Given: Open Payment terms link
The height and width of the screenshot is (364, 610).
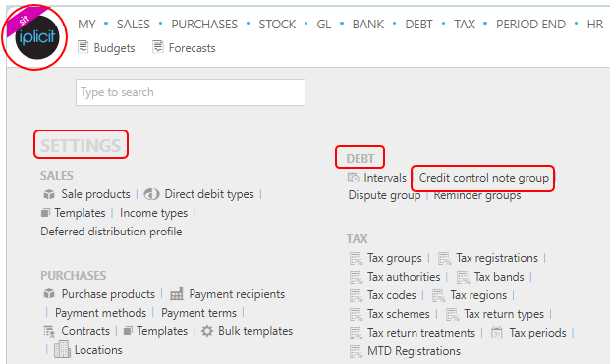Looking at the screenshot, I should pyautogui.click(x=198, y=313).
